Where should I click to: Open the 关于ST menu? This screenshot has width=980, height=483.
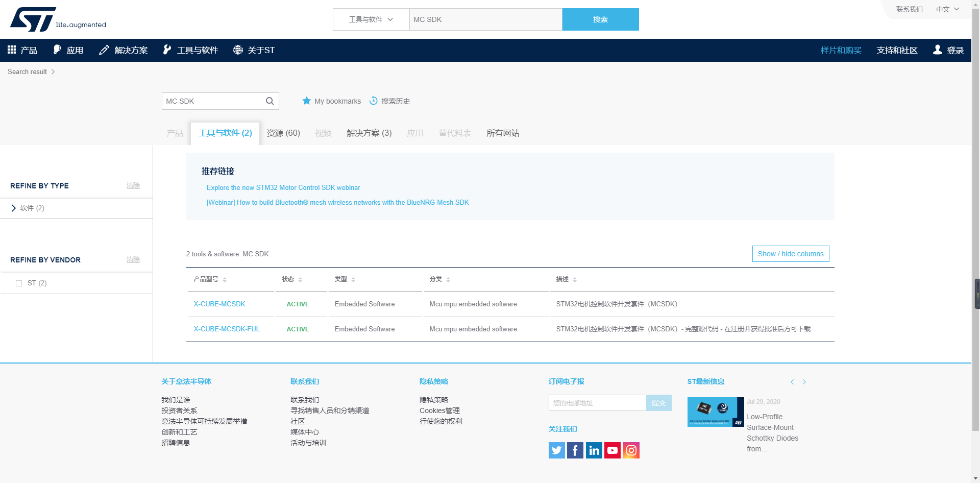click(x=254, y=50)
